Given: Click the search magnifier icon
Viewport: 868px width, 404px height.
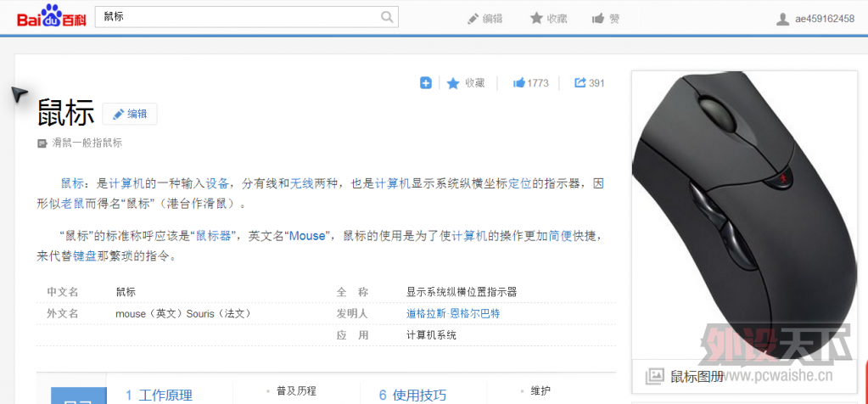Looking at the screenshot, I should pos(388,17).
